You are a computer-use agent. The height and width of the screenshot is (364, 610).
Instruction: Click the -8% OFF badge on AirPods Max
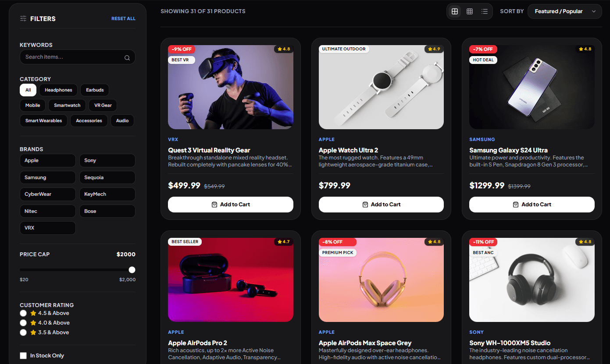(338, 242)
